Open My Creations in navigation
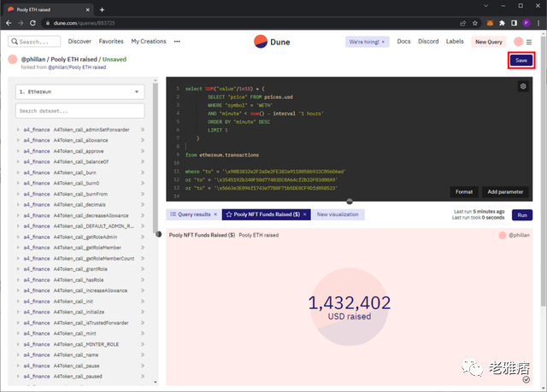Image resolution: width=547 pixels, height=392 pixels. point(149,42)
